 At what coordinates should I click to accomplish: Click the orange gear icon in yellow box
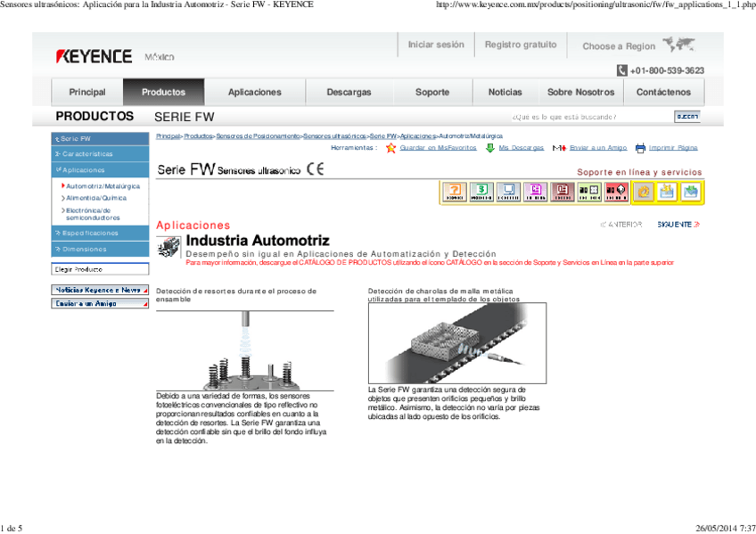click(644, 192)
